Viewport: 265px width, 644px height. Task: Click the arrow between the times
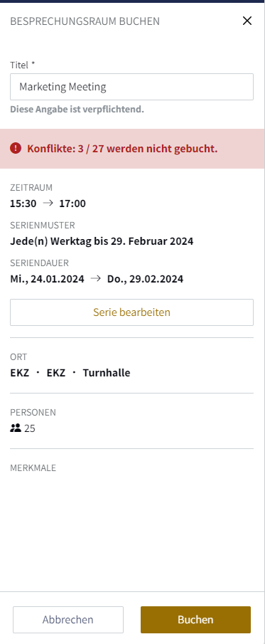[48, 203]
